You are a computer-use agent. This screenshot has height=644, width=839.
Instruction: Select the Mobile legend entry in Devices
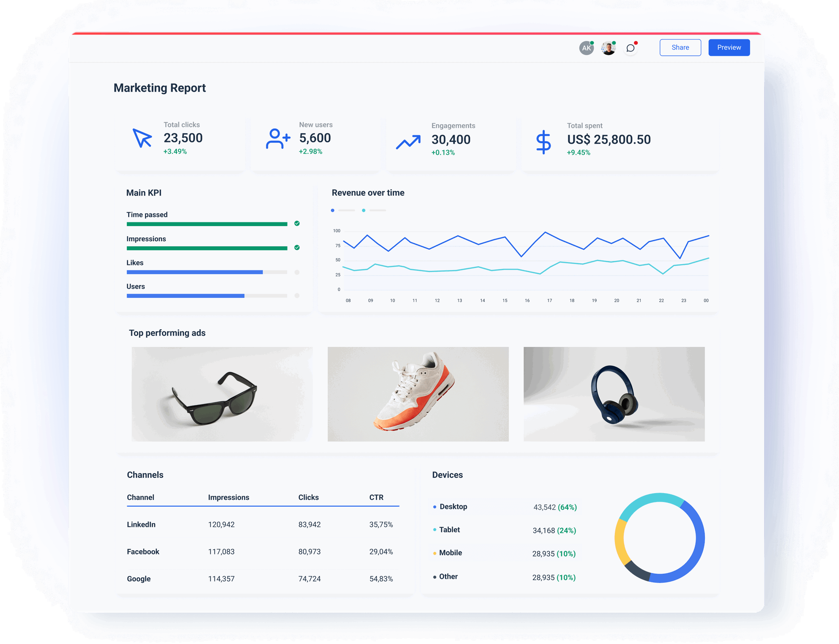(450, 553)
